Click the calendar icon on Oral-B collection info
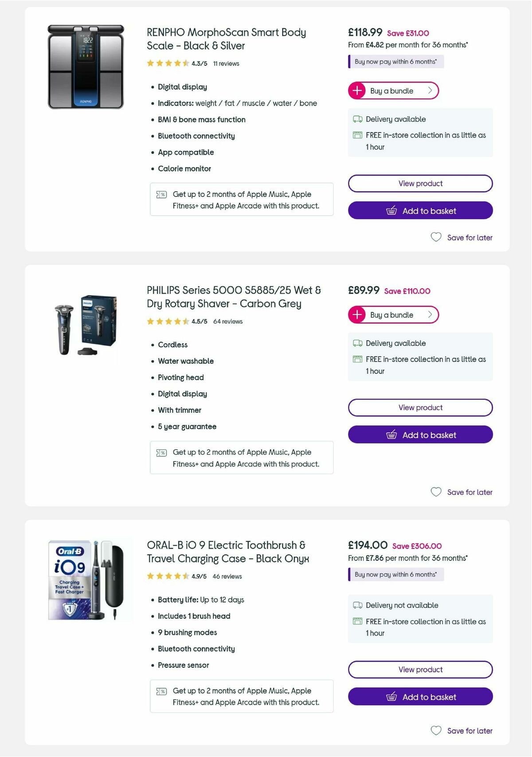This screenshot has height=757, width=532. tap(357, 621)
